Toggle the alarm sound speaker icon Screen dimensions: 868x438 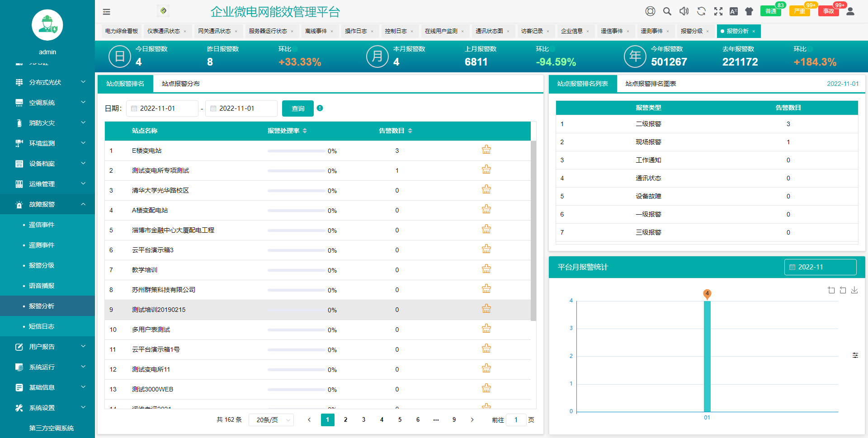pos(684,11)
